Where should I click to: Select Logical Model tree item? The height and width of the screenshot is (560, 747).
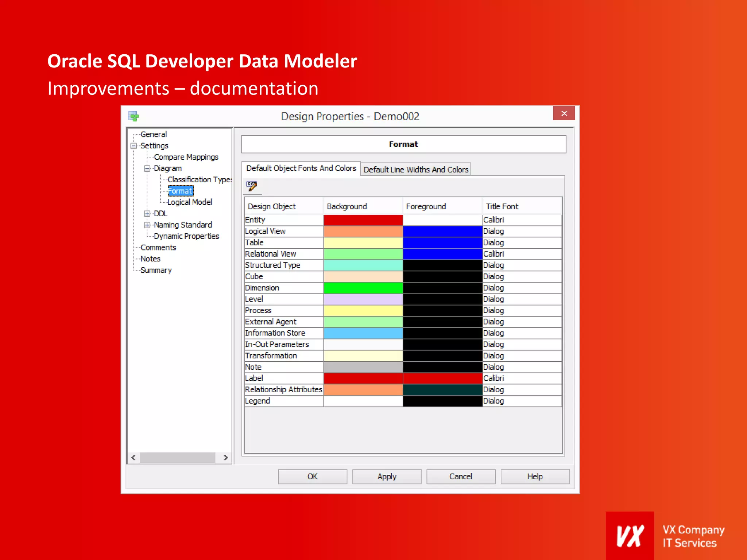coord(190,202)
